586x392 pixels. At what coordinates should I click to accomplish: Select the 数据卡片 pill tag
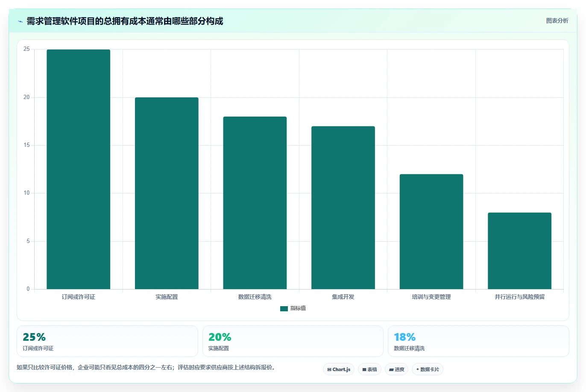click(428, 369)
